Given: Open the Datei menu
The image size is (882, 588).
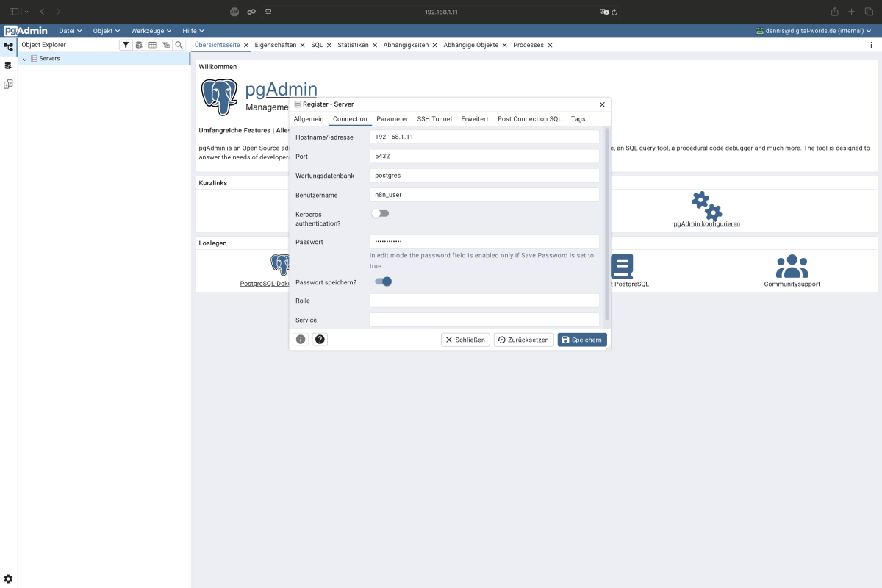Looking at the screenshot, I should [71, 31].
